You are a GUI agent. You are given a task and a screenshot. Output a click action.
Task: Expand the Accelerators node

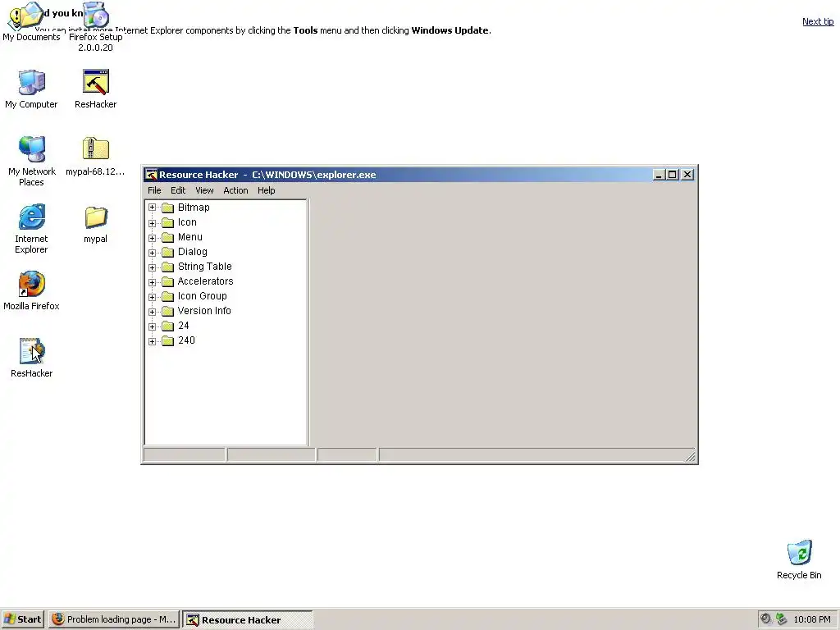pos(152,282)
